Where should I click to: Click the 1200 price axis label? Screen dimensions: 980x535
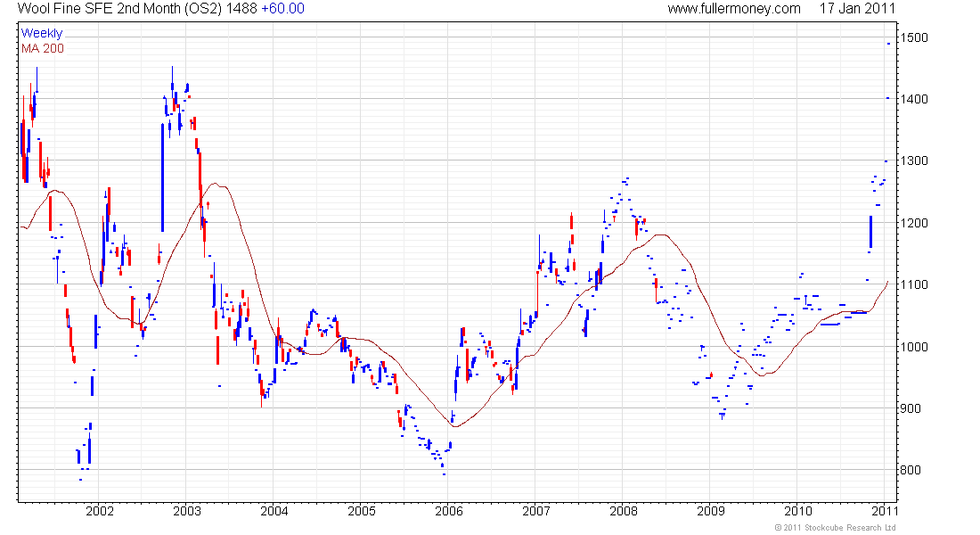pos(914,223)
